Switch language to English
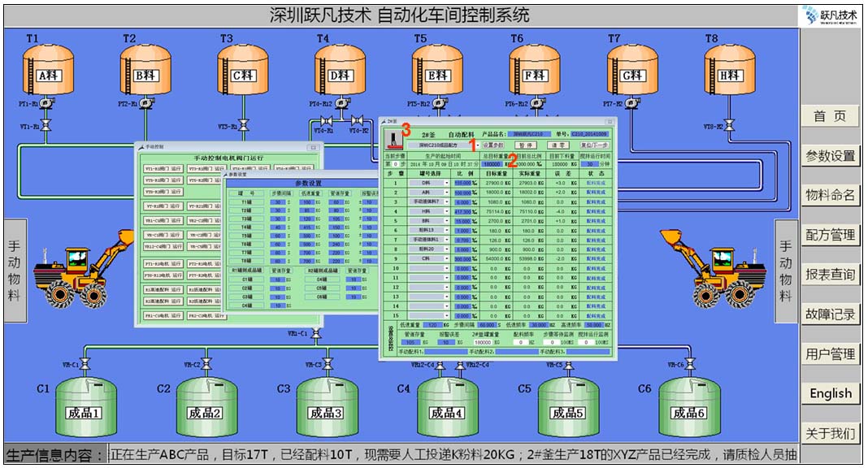This screenshot has height=468, width=868. (x=829, y=394)
